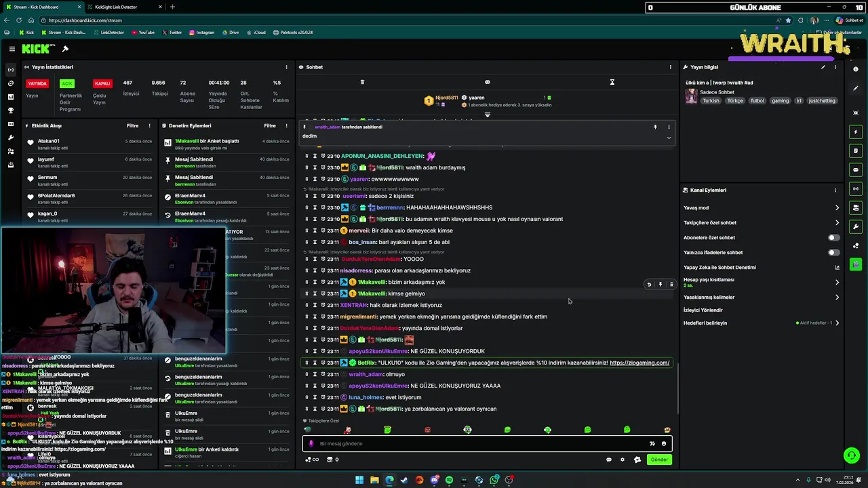Click the Windows Start button
The width and height of the screenshot is (868, 488).
[x=359, y=480]
